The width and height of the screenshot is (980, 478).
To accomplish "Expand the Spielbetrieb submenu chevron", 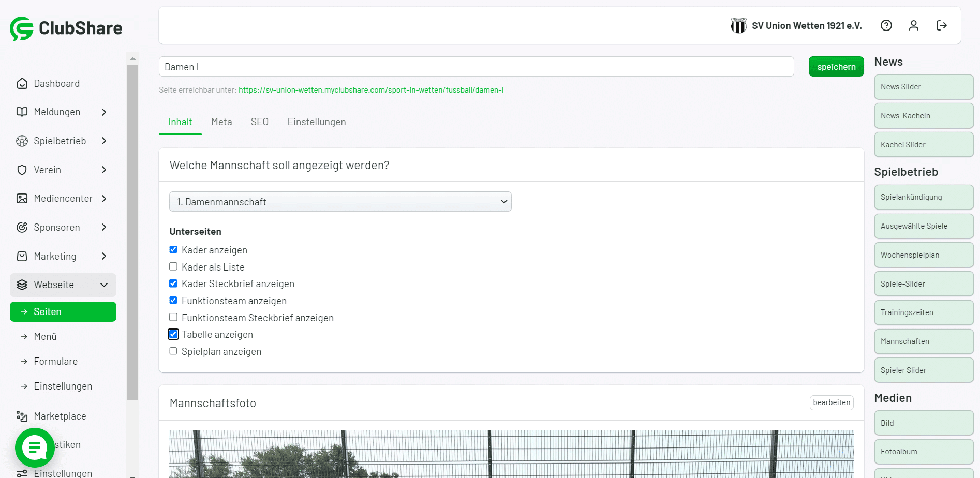I will [x=104, y=141].
